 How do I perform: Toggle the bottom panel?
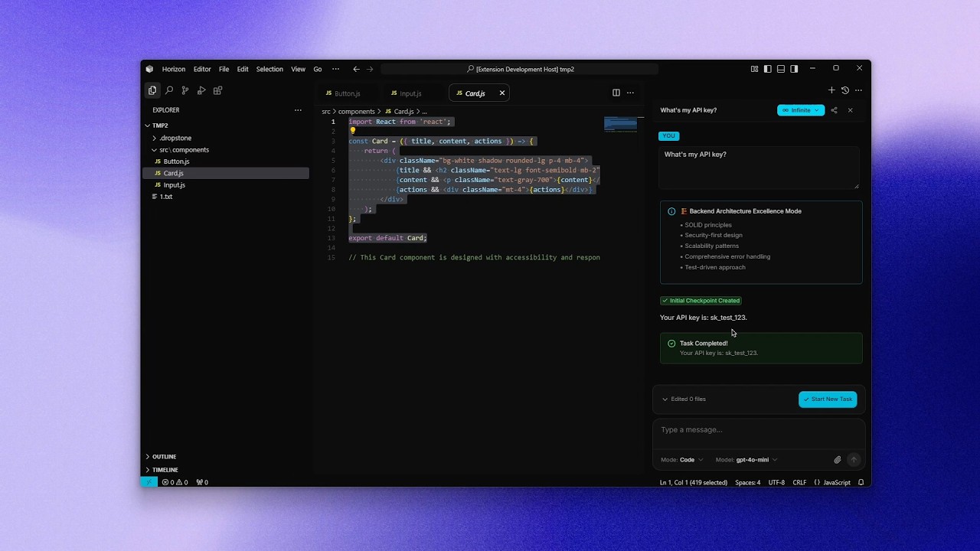click(781, 69)
